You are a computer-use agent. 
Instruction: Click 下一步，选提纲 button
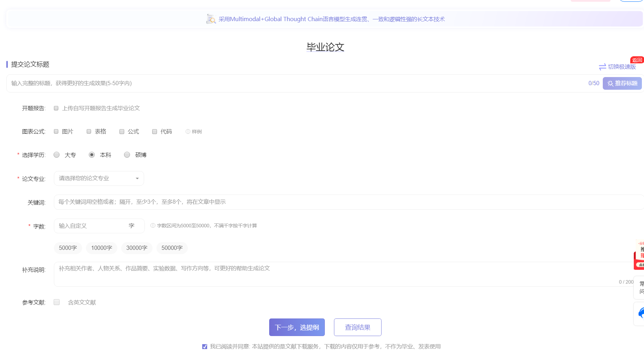(297, 327)
